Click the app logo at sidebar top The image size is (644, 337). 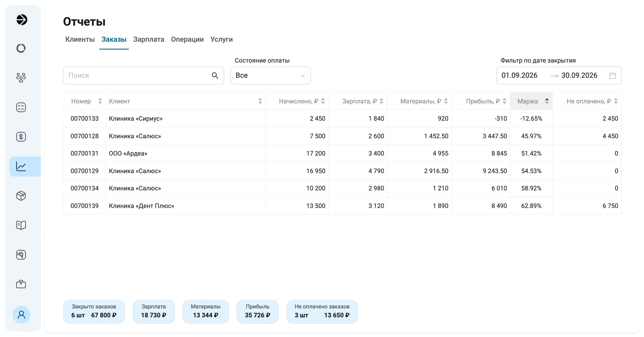pos(21,20)
